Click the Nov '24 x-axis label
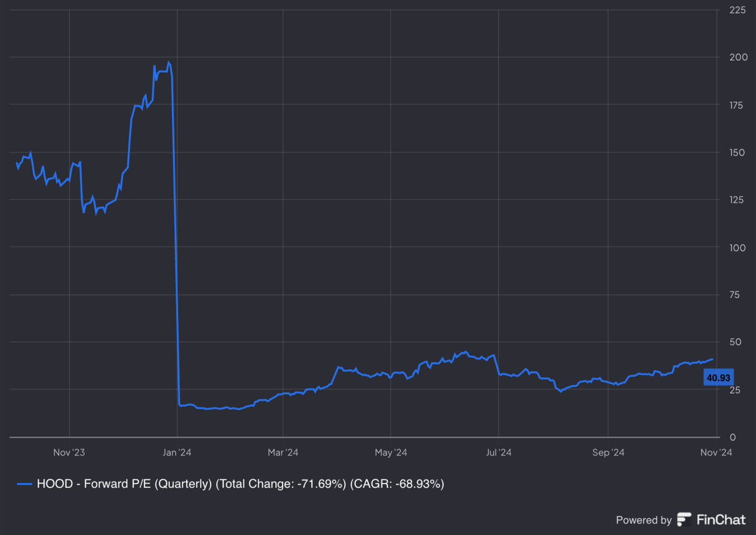Viewport: 756px width, 535px height. point(717,452)
